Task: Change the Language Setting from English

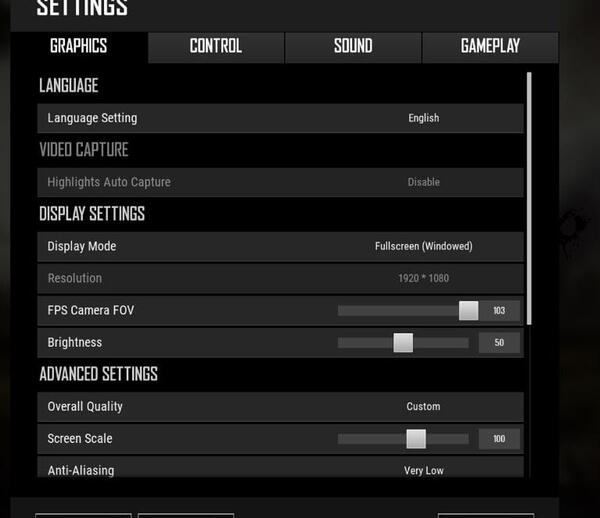Action: (x=424, y=118)
